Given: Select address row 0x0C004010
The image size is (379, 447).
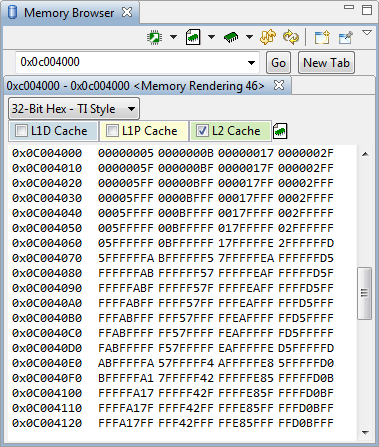Looking at the screenshot, I should coord(47,168).
